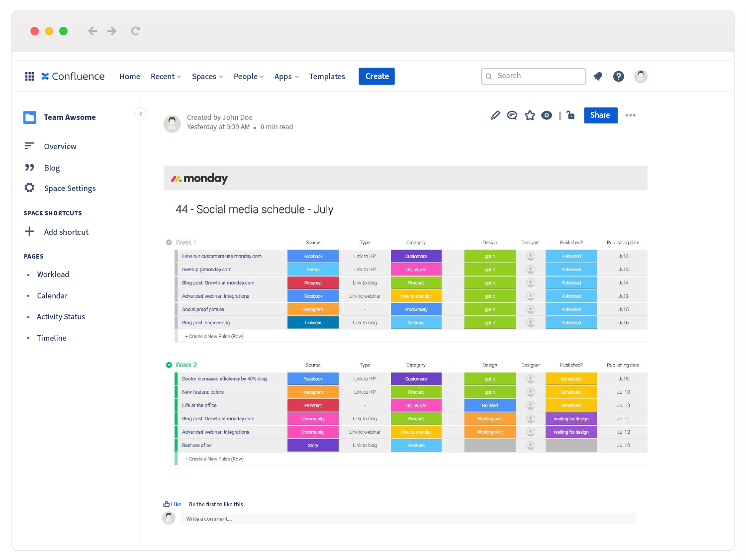746x560 pixels.
Task: Click John Doe's author avatar
Action: click(172, 124)
